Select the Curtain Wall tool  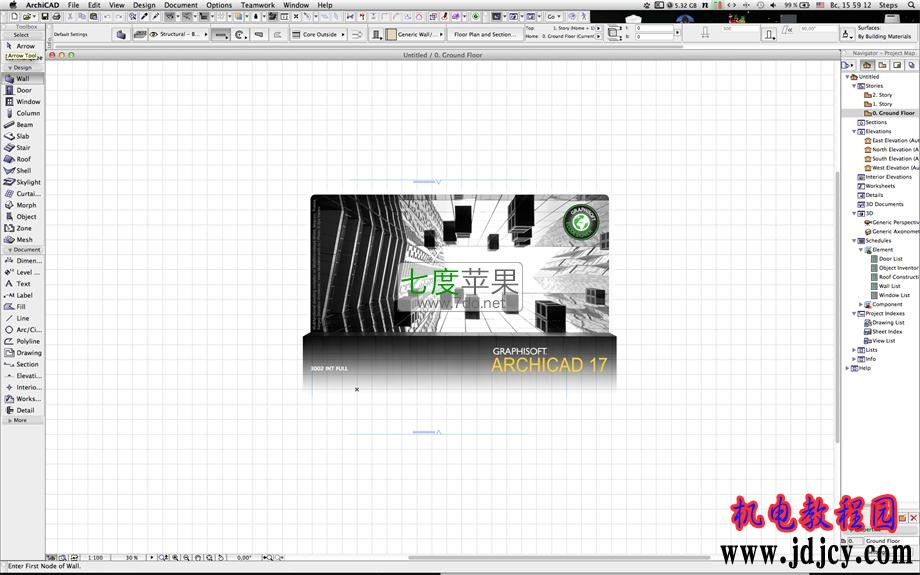pos(21,193)
